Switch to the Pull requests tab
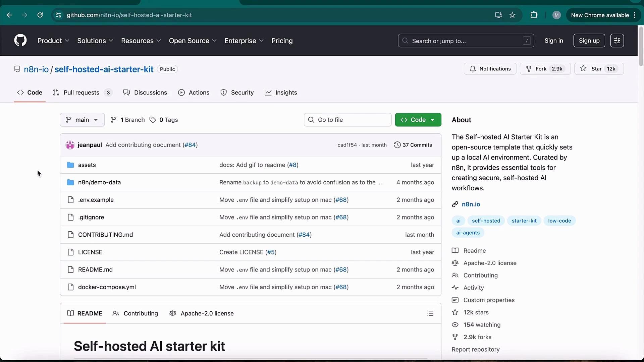This screenshot has width=644, height=362. point(83,93)
